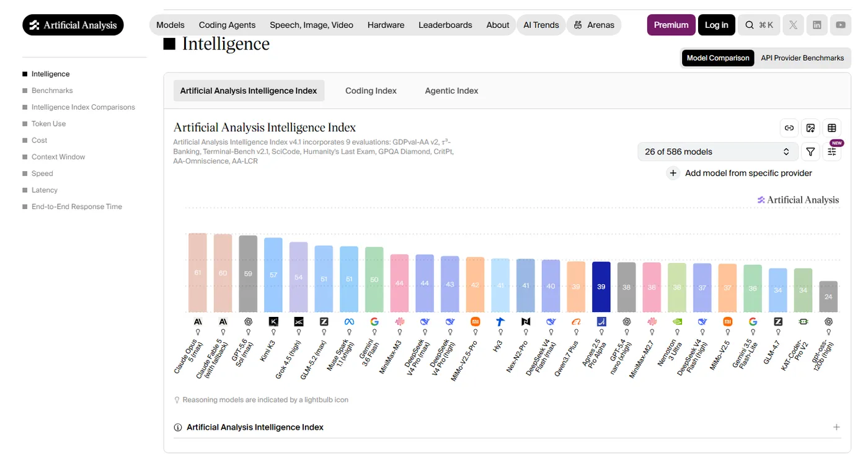
Task: Open the YouTube icon in the header
Action: 841,25
